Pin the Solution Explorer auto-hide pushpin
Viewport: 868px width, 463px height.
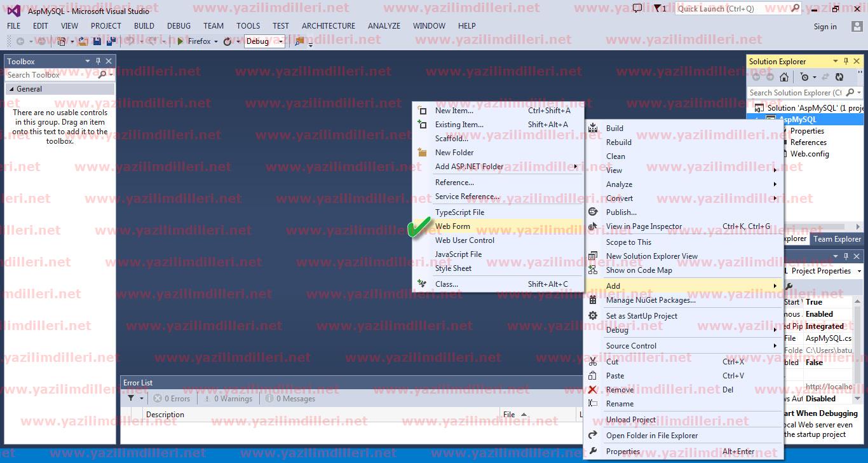(846, 61)
